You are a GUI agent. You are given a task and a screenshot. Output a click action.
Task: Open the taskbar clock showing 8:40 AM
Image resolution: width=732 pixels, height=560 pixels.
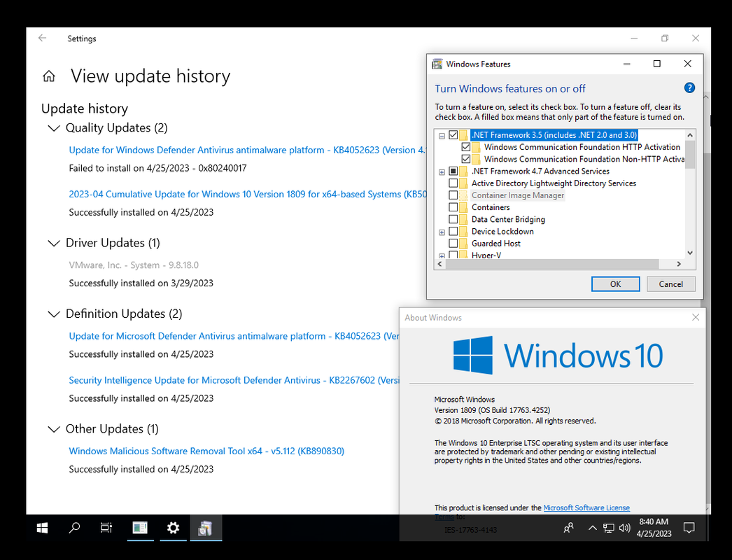[x=654, y=528]
